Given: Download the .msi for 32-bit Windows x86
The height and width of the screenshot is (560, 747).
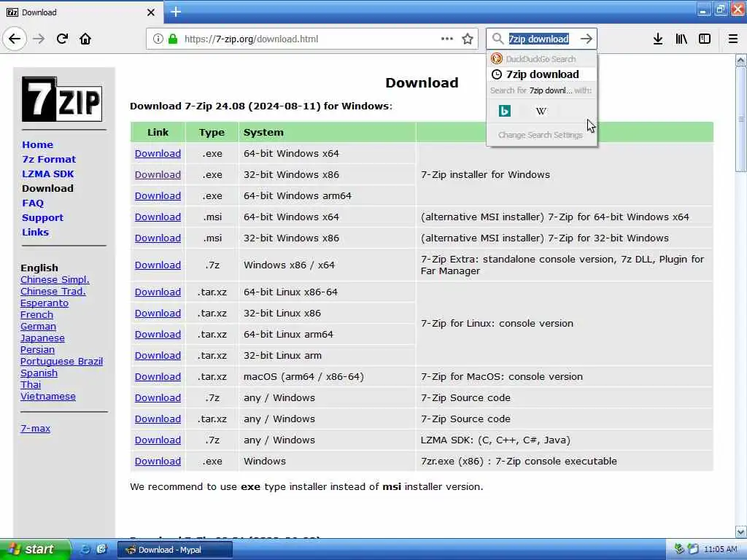Looking at the screenshot, I should (158, 238).
